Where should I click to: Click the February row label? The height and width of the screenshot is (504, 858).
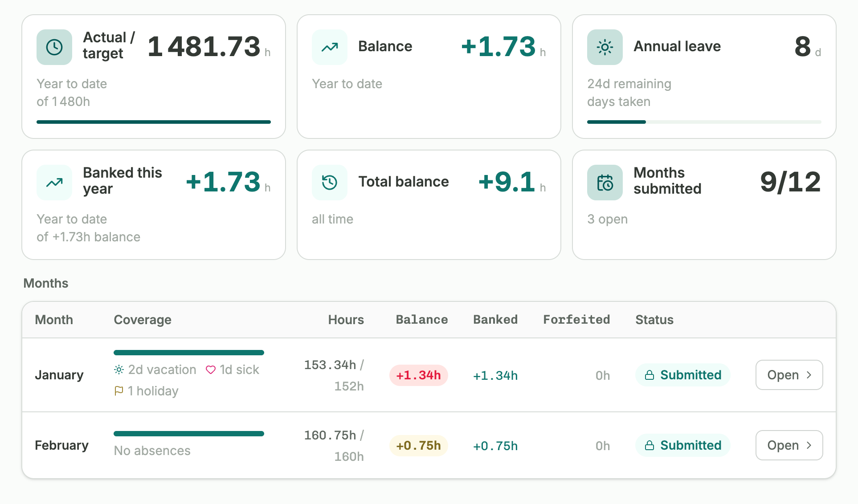61,445
